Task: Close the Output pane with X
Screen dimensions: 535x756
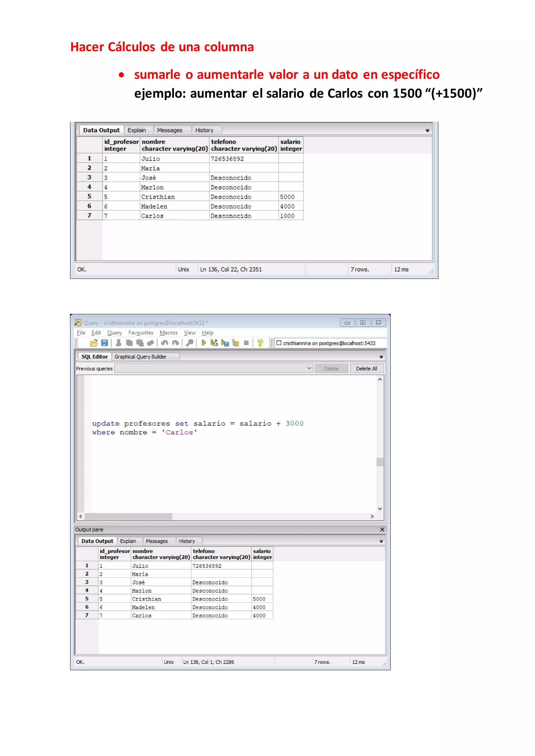Action: pos(382,529)
